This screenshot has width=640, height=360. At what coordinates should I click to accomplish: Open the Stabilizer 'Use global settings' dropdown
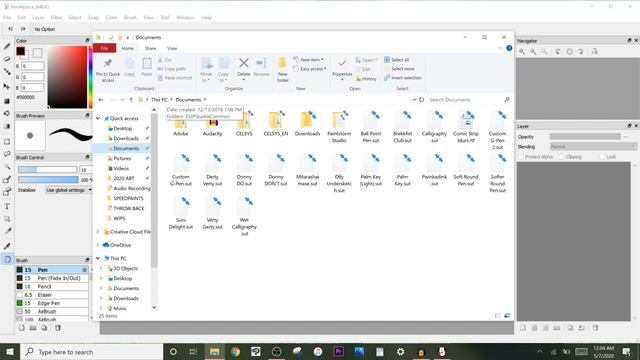point(68,190)
